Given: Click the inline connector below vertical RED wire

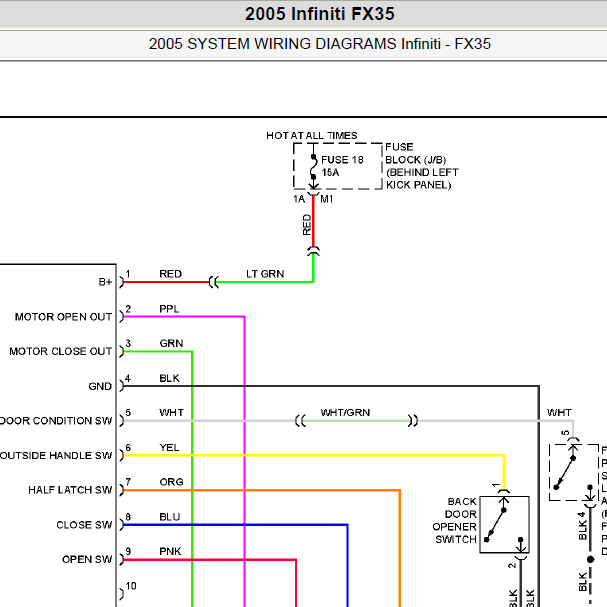Looking at the screenshot, I should (314, 250).
